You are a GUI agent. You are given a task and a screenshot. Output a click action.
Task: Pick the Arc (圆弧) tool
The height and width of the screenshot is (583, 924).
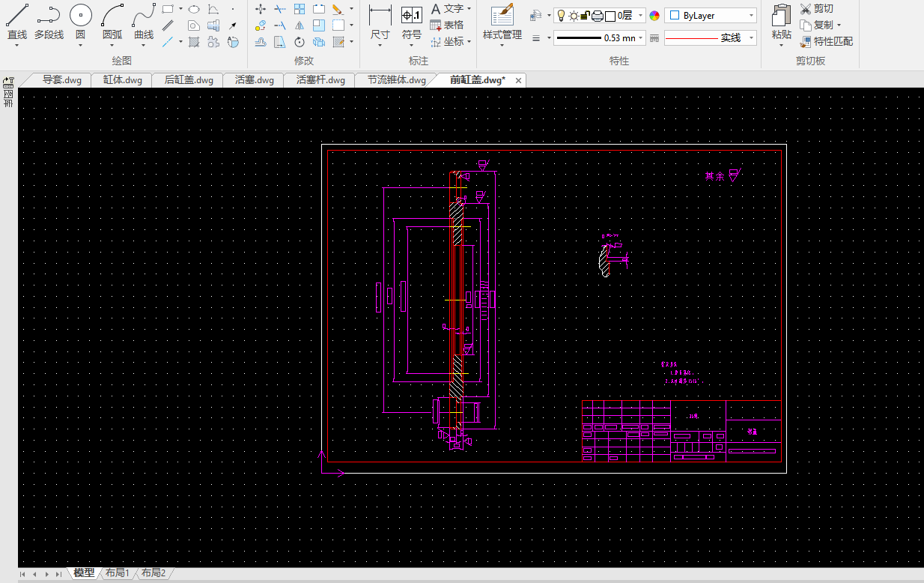point(112,21)
